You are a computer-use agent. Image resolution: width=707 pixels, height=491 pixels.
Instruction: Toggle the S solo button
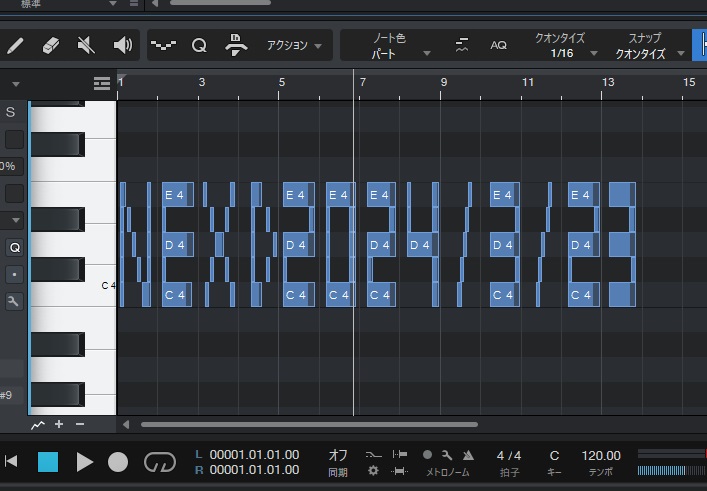tap(10, 112)
